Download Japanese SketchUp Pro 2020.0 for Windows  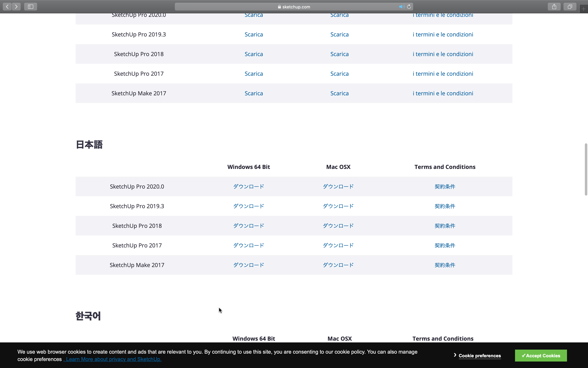pos(248,186)
